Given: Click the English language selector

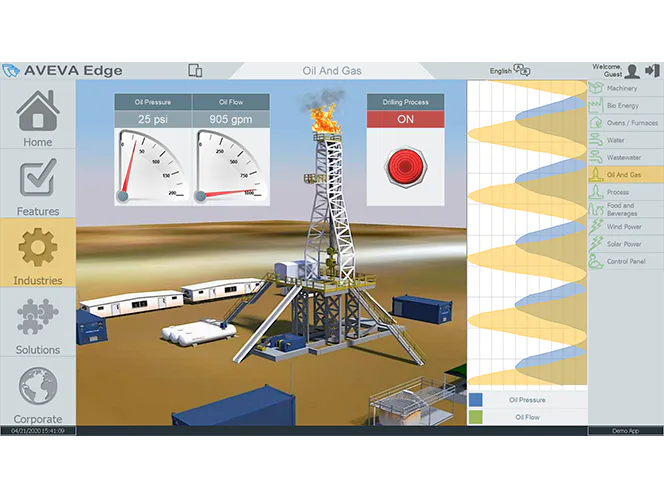Looking at the screenshot, I should tap(501, 71).
